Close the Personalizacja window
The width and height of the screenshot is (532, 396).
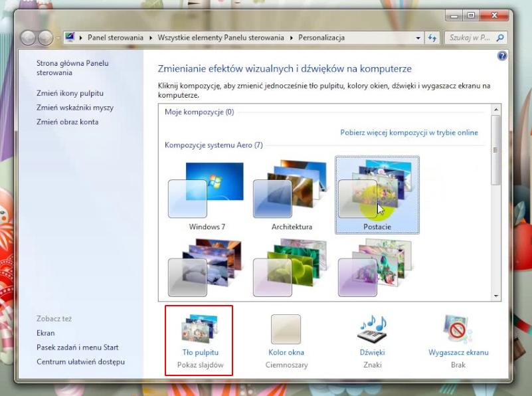494,15
